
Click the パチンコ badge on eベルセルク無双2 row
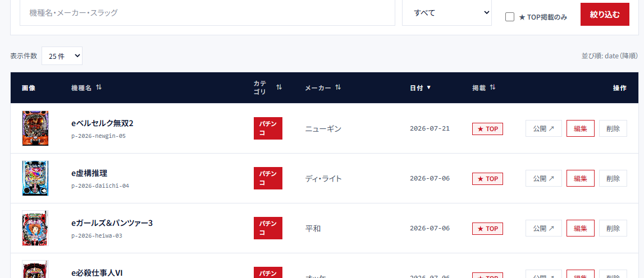268,128
